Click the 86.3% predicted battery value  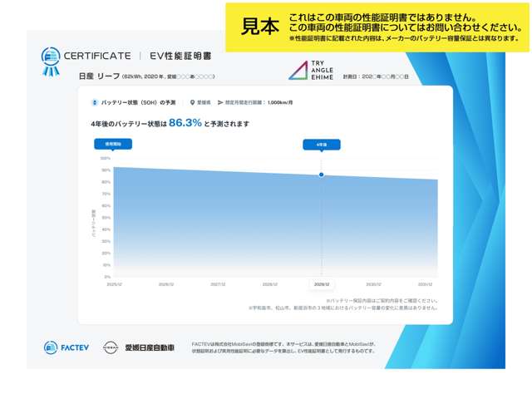point(185,123)
